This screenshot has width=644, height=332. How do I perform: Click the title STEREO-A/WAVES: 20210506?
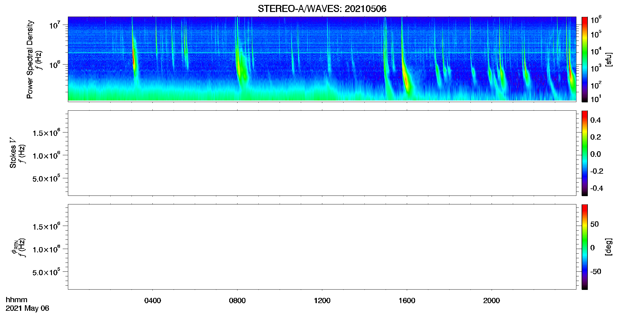click(322, 9)
